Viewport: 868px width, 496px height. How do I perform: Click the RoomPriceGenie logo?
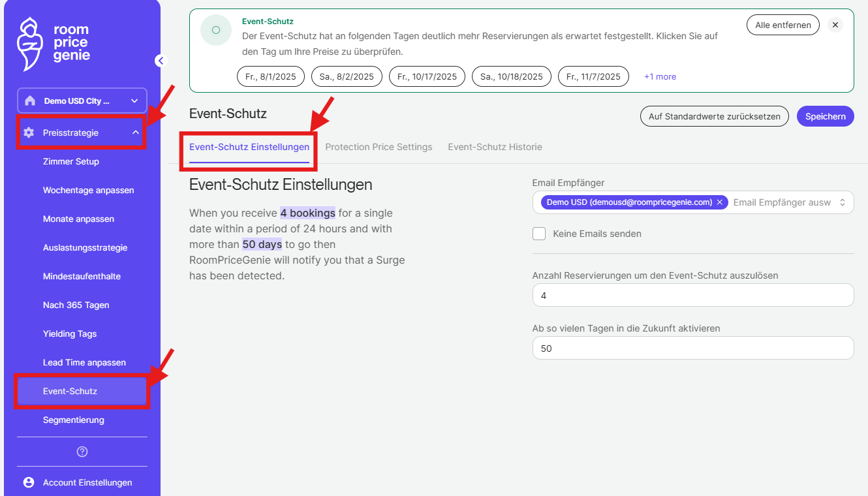[x=52, y=43]
